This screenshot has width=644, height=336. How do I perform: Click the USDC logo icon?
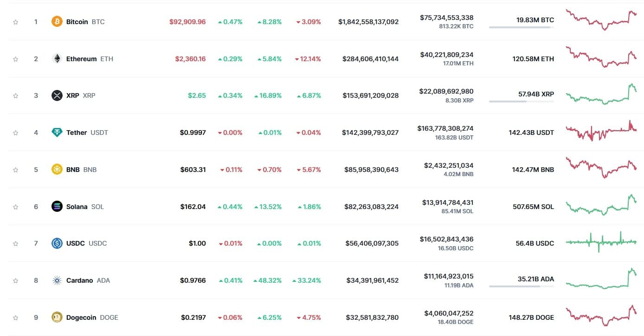click(57, 243)
